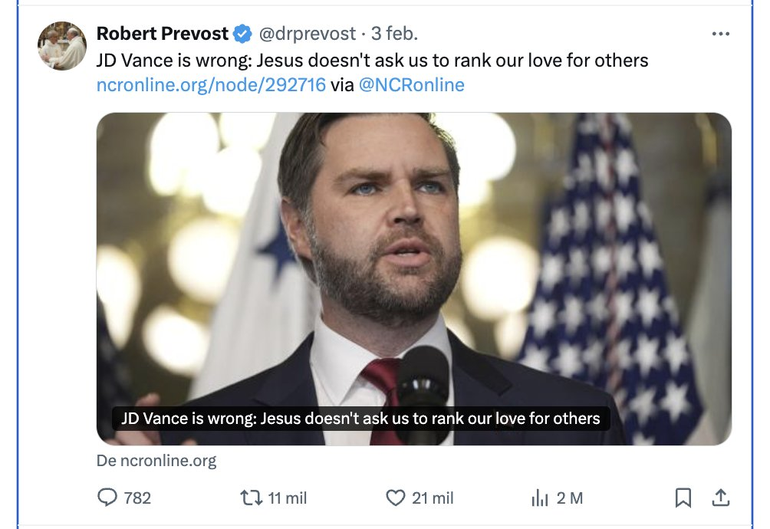Screen dimensions: 770x529
Task: Click the tweet text about JD Vance
Action: tap(372, 60)
